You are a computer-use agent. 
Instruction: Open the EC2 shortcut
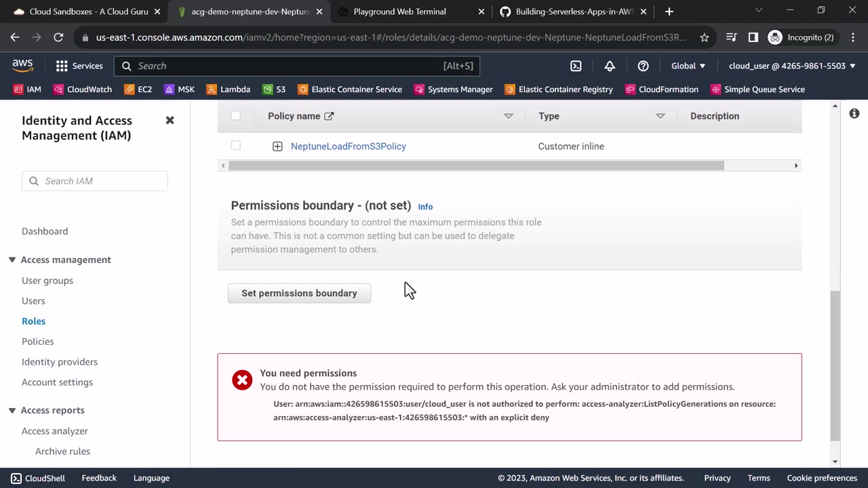pos(138,89)
